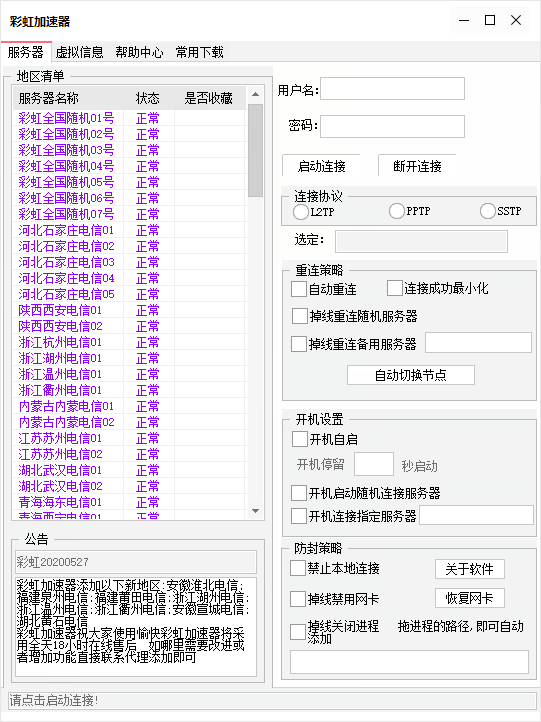Select server 浙江温州电信01
Screen dimensions: 541x722
tap(60, 374)
